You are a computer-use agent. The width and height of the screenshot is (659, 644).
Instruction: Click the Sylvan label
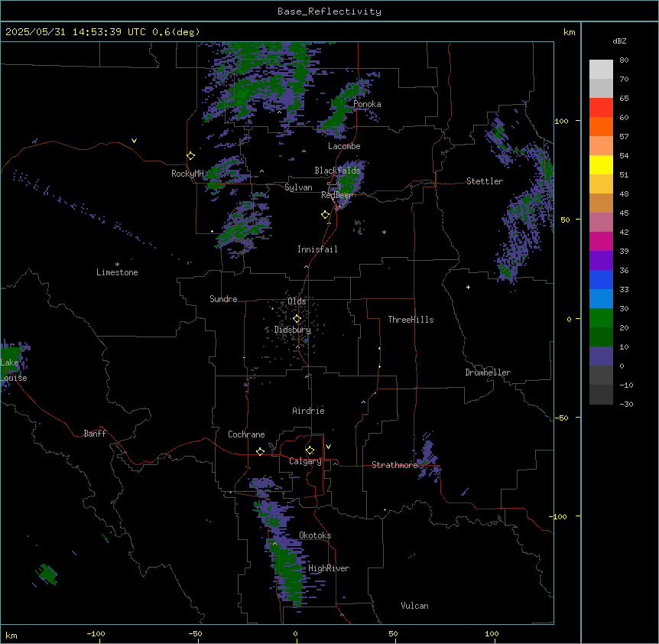(298, 187)
